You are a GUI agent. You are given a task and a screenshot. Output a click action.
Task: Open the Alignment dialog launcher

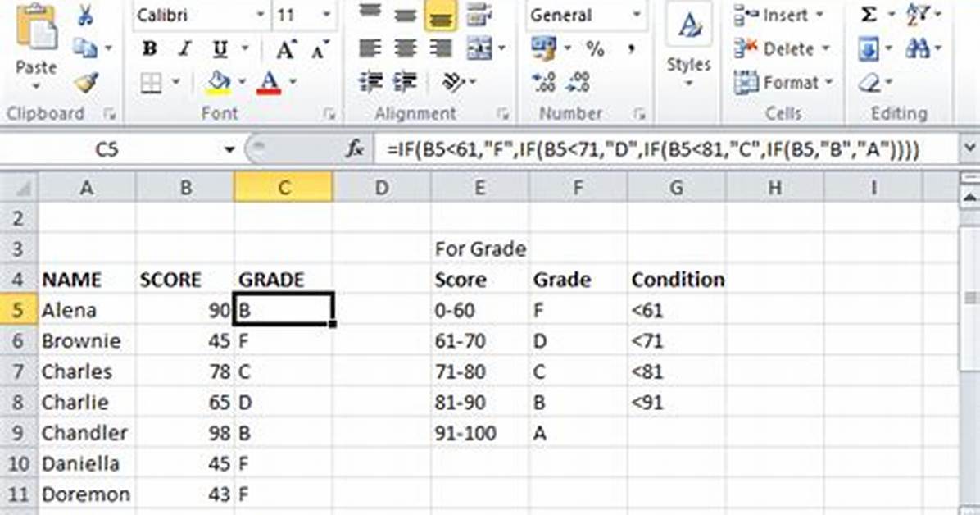click(502, 114)
